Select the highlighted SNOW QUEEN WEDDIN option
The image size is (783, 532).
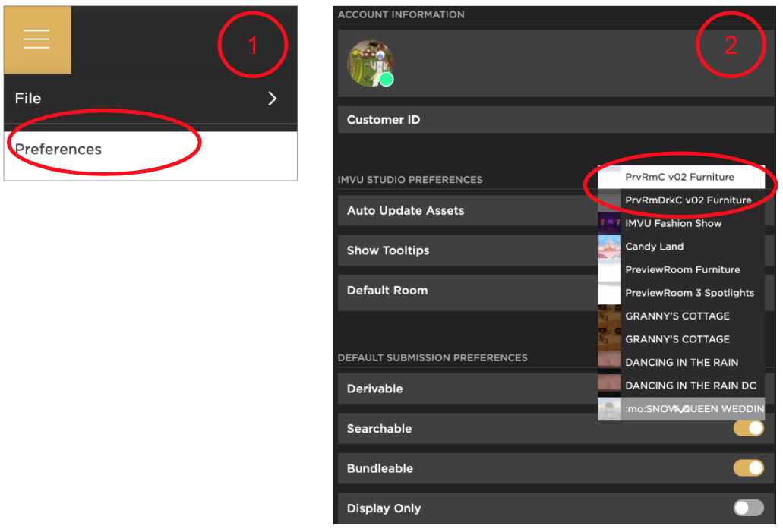(x=681, y=409)
